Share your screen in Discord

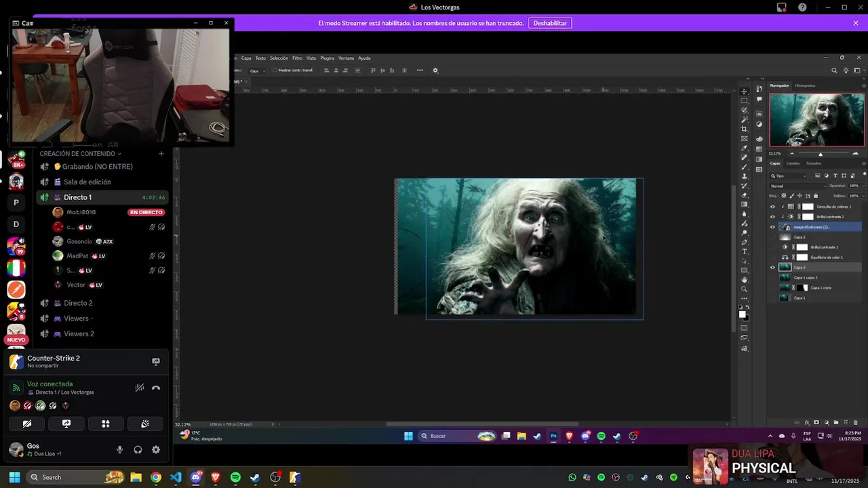click(66, 424)
